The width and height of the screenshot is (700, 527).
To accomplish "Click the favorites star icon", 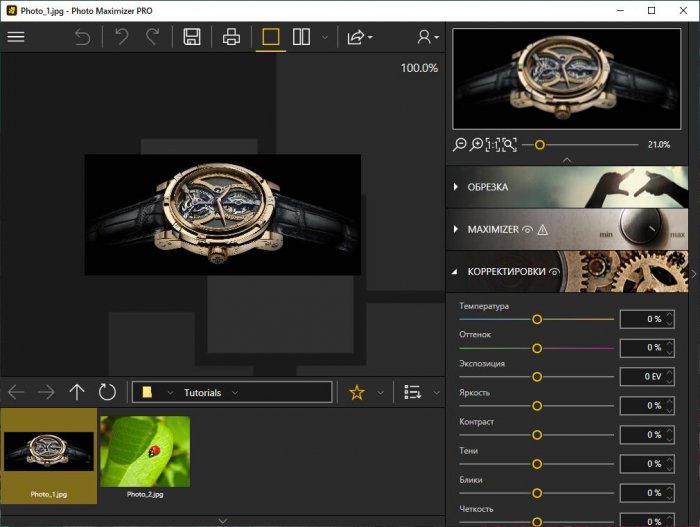I will 357,392.
